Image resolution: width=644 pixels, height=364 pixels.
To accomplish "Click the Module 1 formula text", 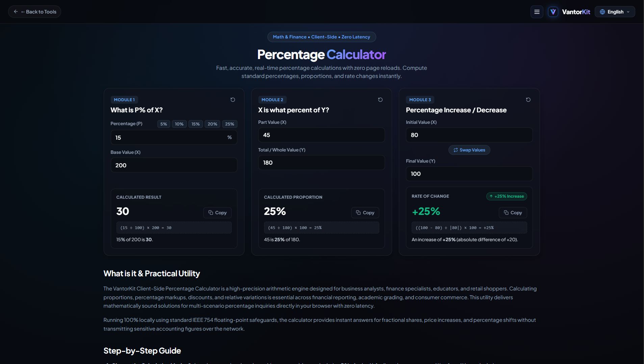I will point(174,228).
